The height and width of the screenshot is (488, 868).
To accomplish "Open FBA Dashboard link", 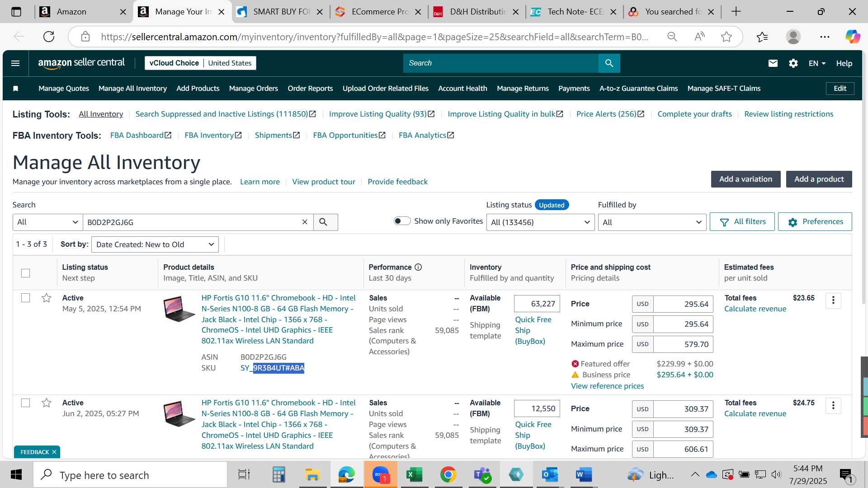I will coord(141,135).
